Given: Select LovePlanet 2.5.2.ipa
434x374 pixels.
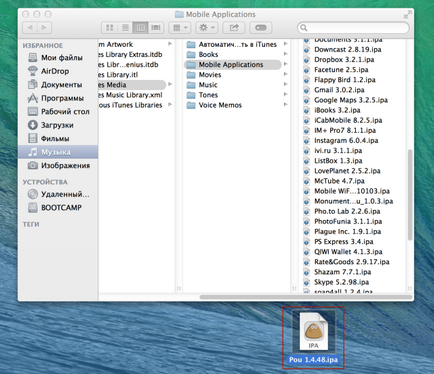Looking at the screenshot, I should coord(347,171).
